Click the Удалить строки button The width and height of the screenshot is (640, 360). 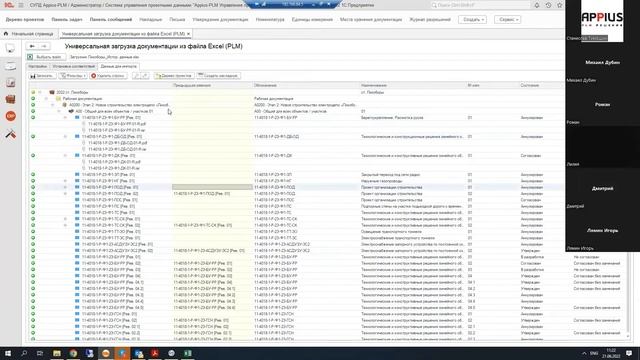point(109,76)
